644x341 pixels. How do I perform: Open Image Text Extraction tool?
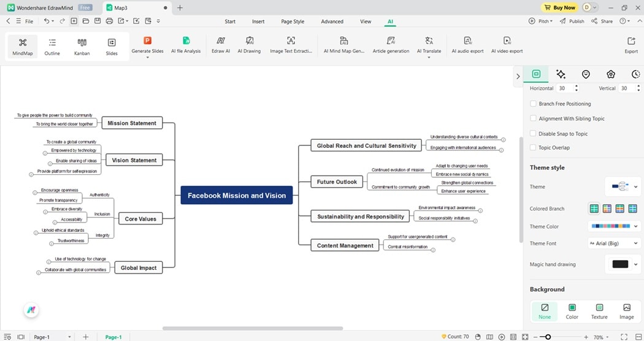coord(291,45)
